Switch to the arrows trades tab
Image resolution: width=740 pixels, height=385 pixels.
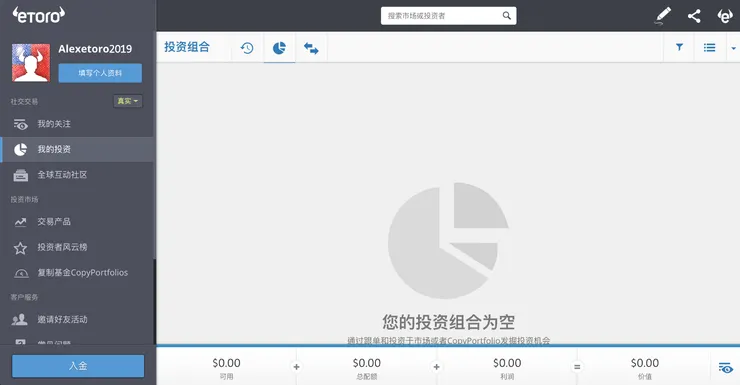(x=311, y=48)
